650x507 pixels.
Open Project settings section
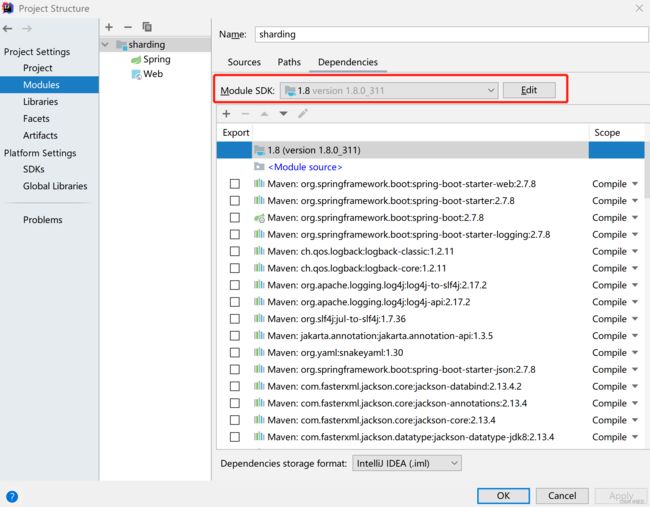[38, 68]
